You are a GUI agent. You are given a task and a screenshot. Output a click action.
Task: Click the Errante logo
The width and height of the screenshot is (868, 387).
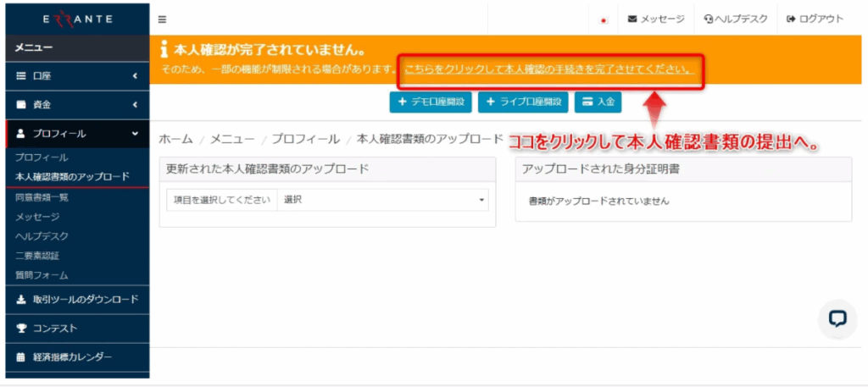pos(77,19)
